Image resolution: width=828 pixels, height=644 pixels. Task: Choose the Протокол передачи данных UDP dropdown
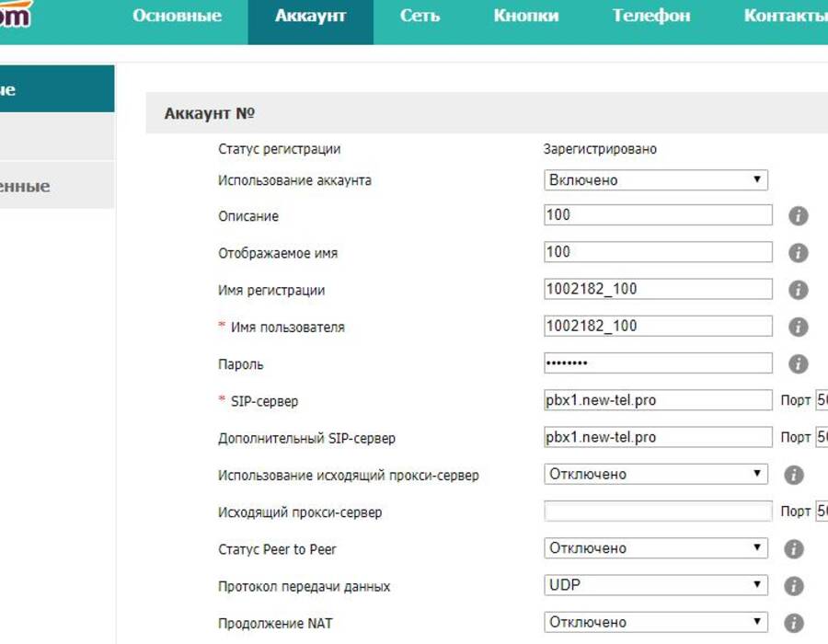655,585
